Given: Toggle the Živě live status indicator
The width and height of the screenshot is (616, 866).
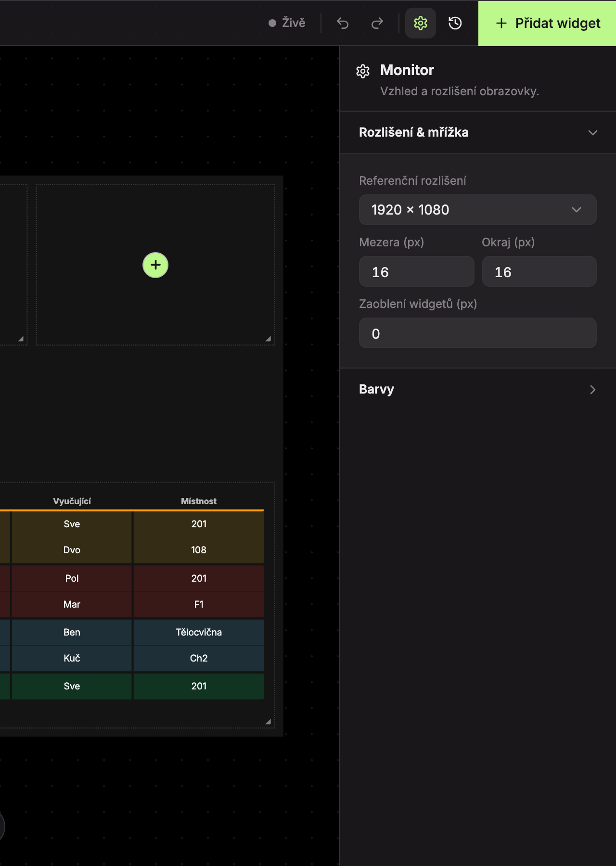Looking at the screenshot, I should point(287,23).
